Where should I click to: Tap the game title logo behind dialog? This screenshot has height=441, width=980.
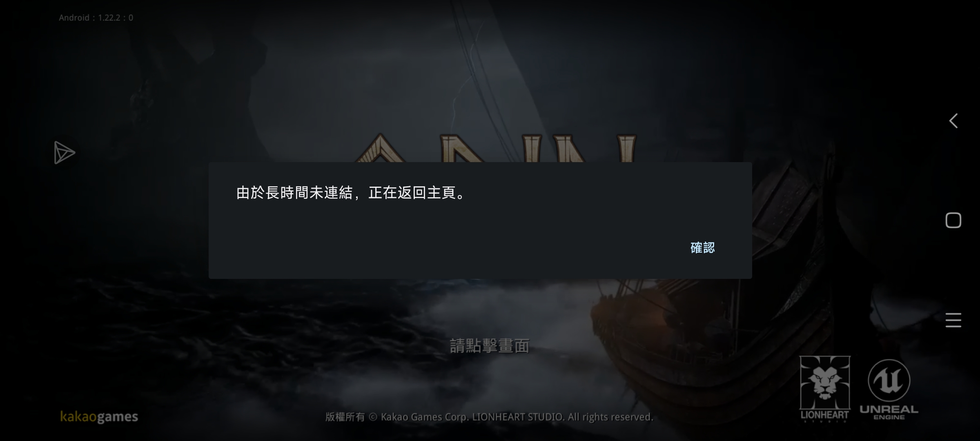coord(495,148)
